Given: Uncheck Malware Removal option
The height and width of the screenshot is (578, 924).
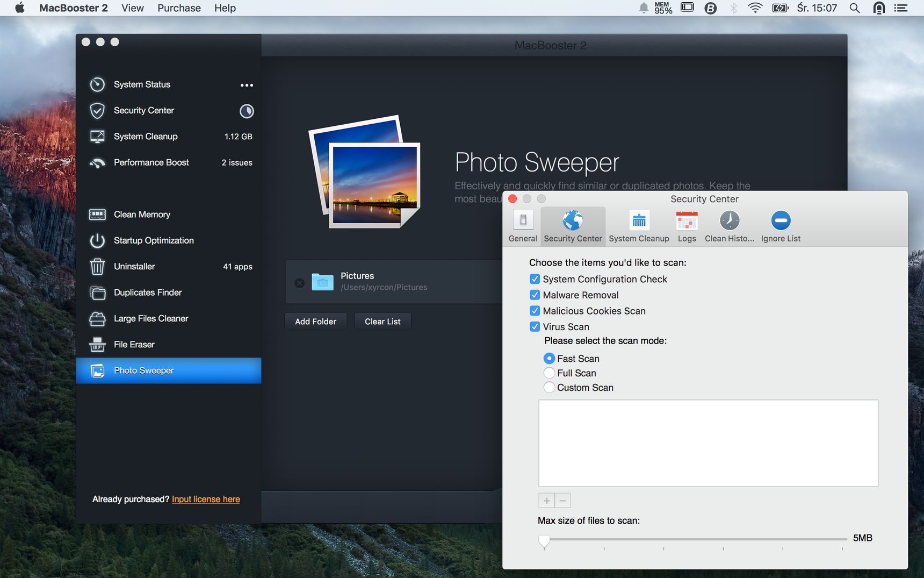Looking at the screenshot, I should tap(535, 295).
